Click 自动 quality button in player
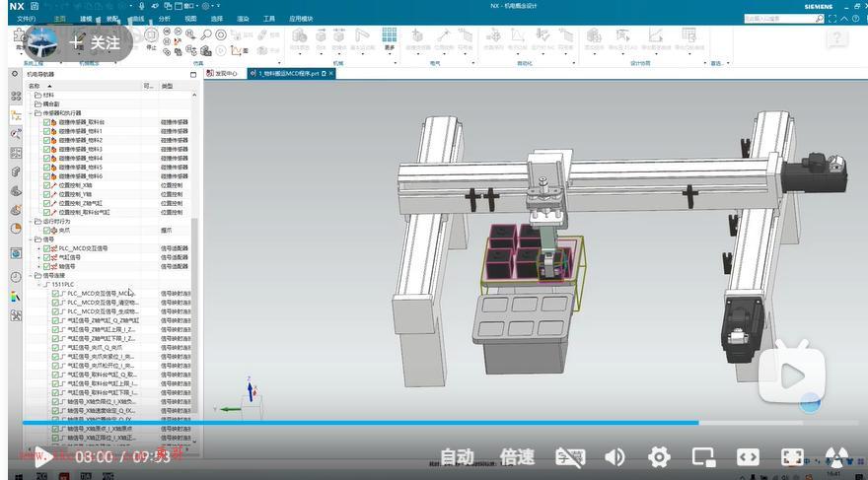 coord(458,457)
